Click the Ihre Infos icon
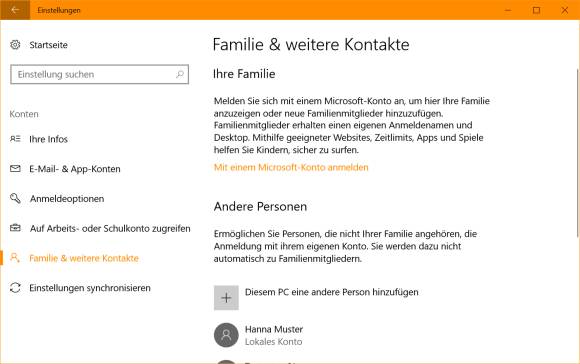Viewport: 580px width, 364px height. click(15, 139)
